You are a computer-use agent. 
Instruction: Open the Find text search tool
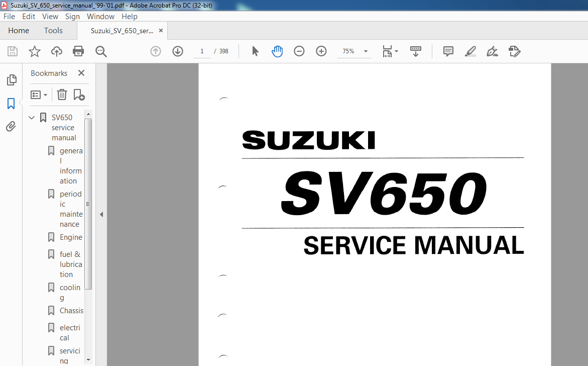[x=101, y=51]
